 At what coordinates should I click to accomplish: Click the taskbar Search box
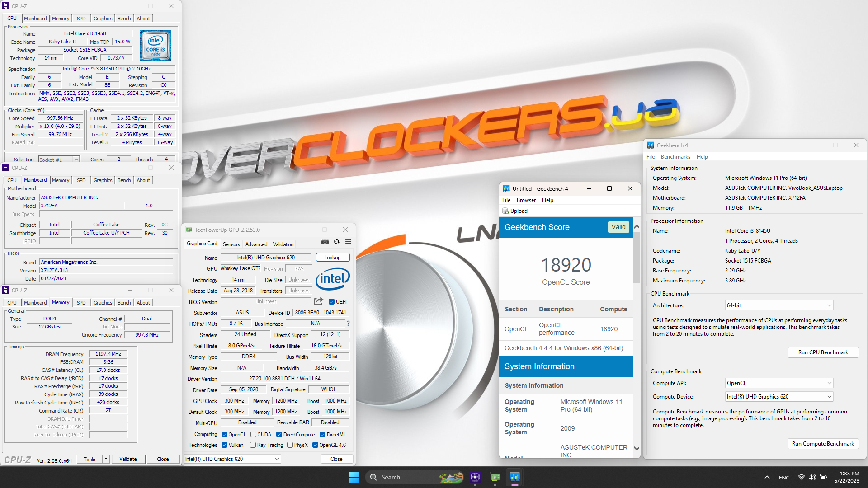click(x=415, y=477)
